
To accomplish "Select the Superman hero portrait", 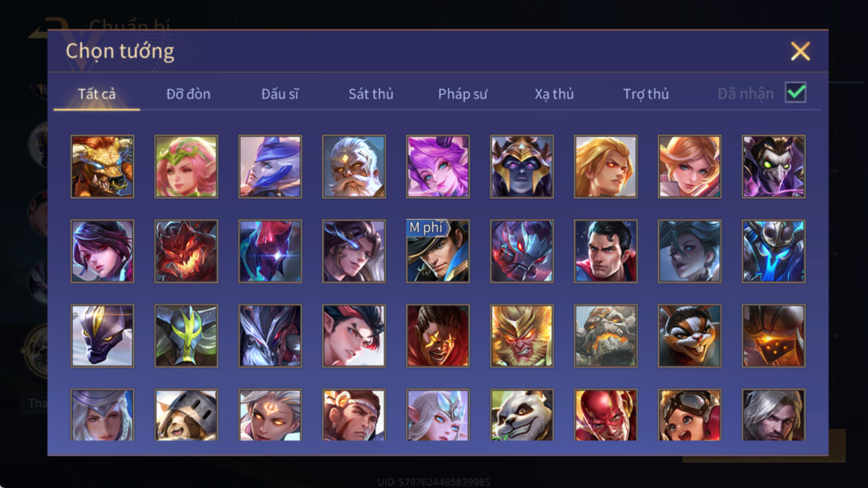I will tap(605, 251).
